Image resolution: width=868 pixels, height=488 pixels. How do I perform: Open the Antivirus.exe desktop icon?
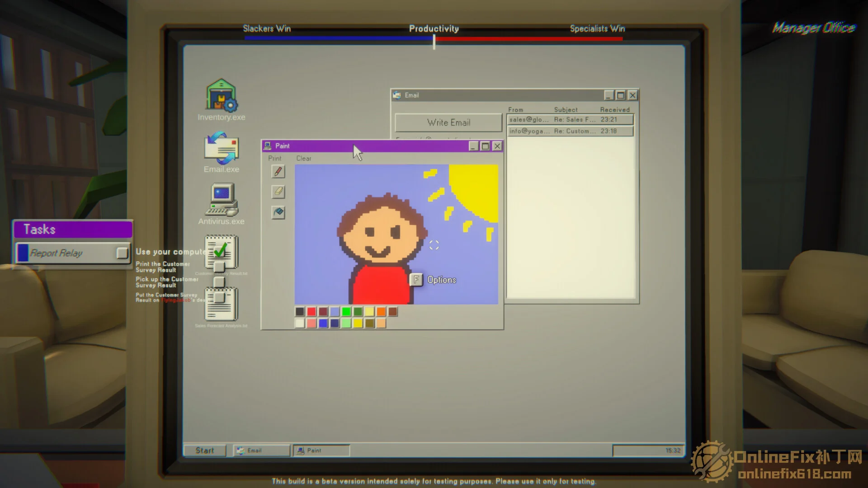(x=222, y=204)
